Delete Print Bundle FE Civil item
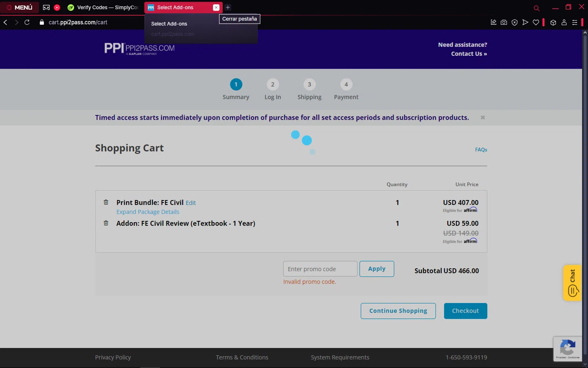This screenshot has height=368, width=588. pos(106,202)
